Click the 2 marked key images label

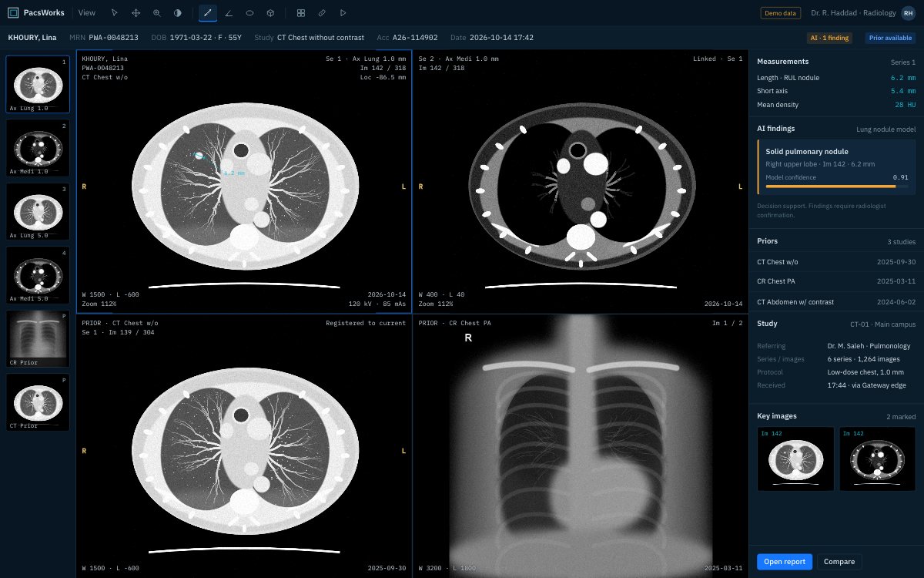point(901,416)
